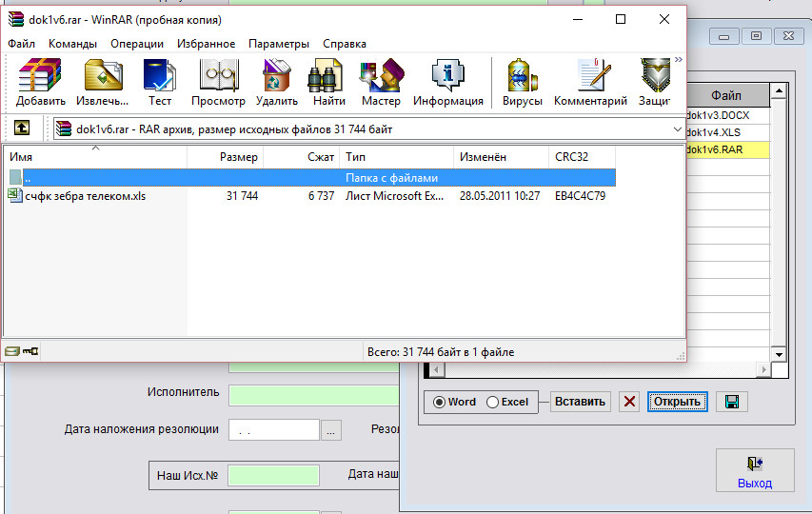Click Дата наложения резолюции date field
Viewport: 812px width, 514px height.
[x=274, y=429]
